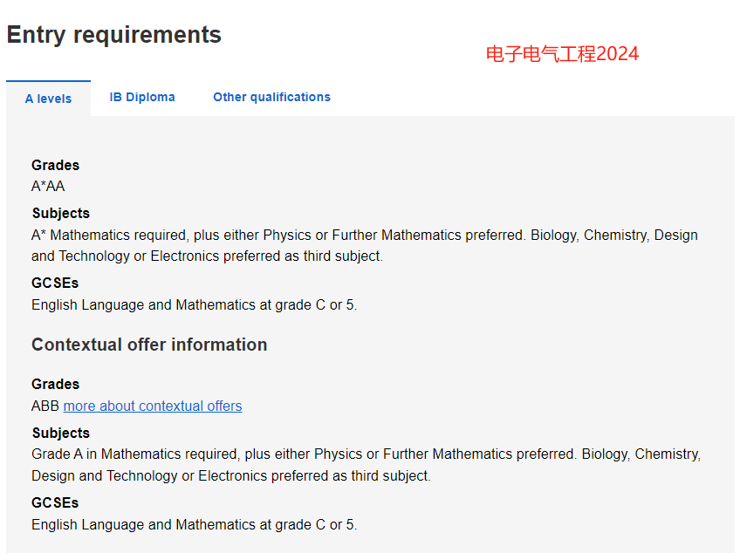Click the A*AA grades text
Image resolution: width=740 pixels, height=560 pixels.
coord(48,187)
